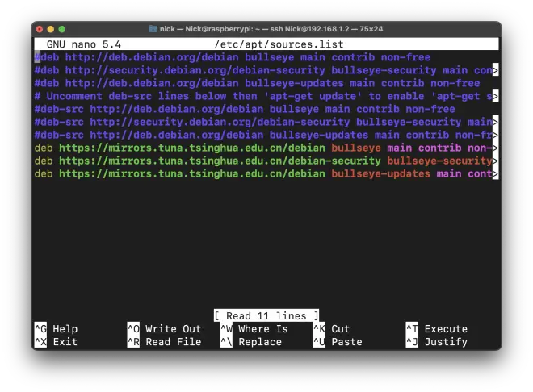Click the overflow '>' marker on '# Uncomment' line
This screenshot has height=392, width=533.
pos(496,97)
